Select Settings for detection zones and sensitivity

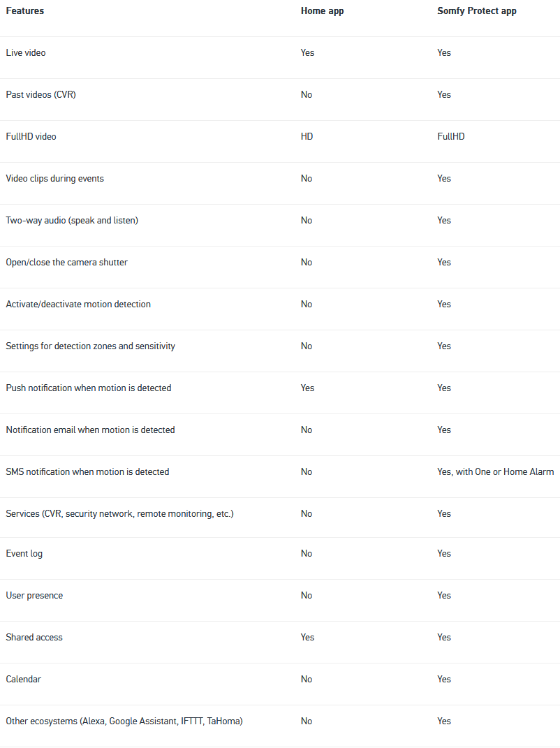click(90, 346)
